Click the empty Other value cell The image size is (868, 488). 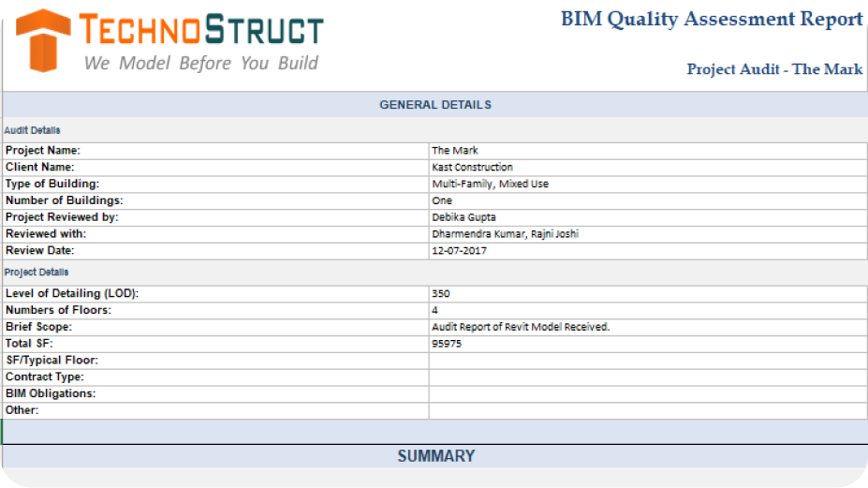[x=648, y=410]
